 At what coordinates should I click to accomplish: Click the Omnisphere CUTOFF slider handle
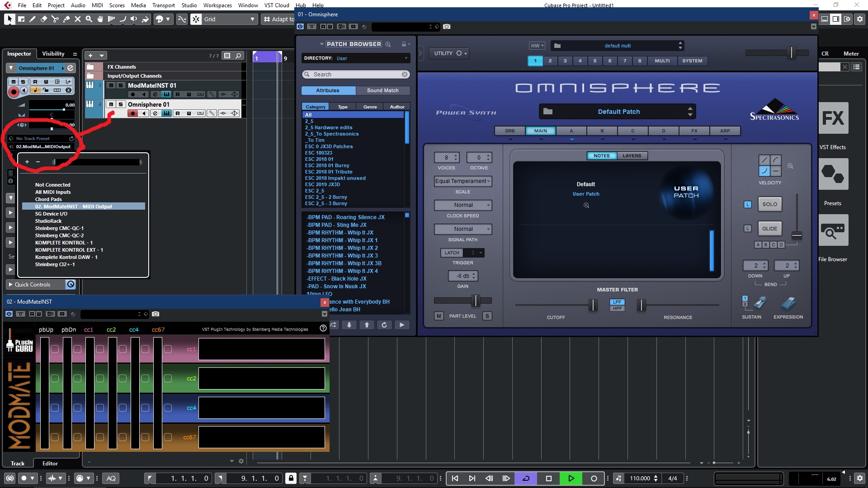point(593,305)
